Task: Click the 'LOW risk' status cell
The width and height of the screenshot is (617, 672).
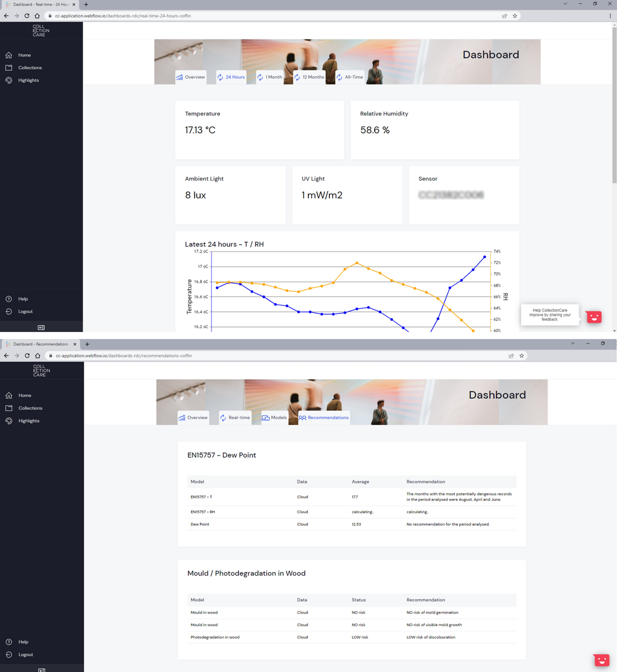Action: point(360,637)
